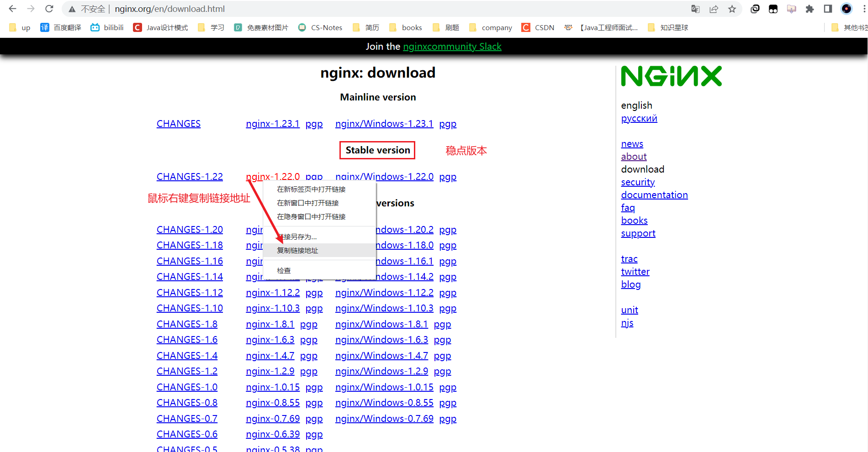The height and width of the screenshot is (452, 868).
Task: Toggle the browser side panel
Action: pos(828,9)
